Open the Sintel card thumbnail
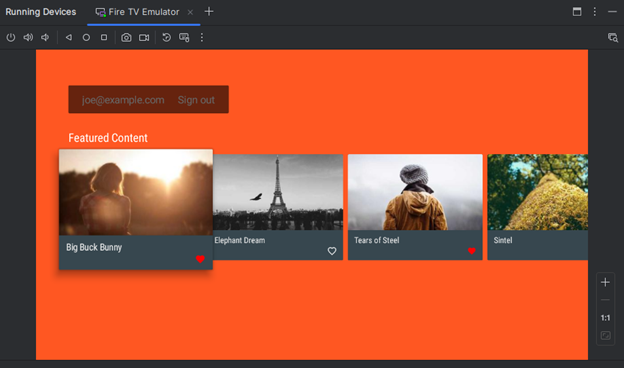 [x=538, y=192]
